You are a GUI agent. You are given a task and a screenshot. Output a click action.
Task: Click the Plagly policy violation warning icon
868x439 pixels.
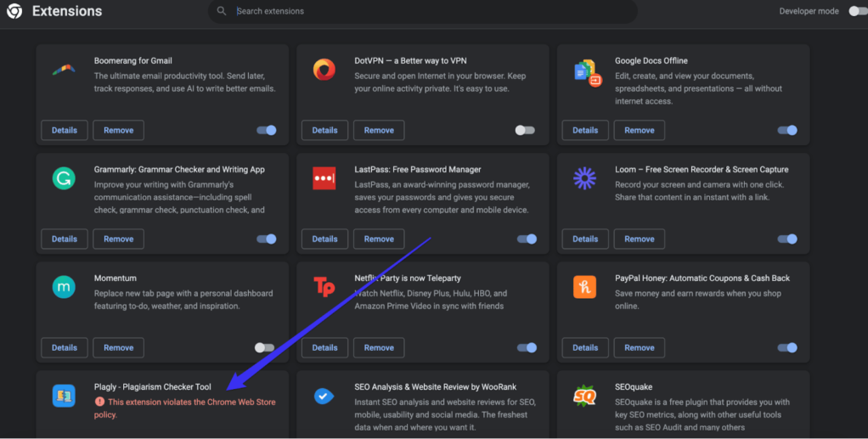(x=99, y=402)
